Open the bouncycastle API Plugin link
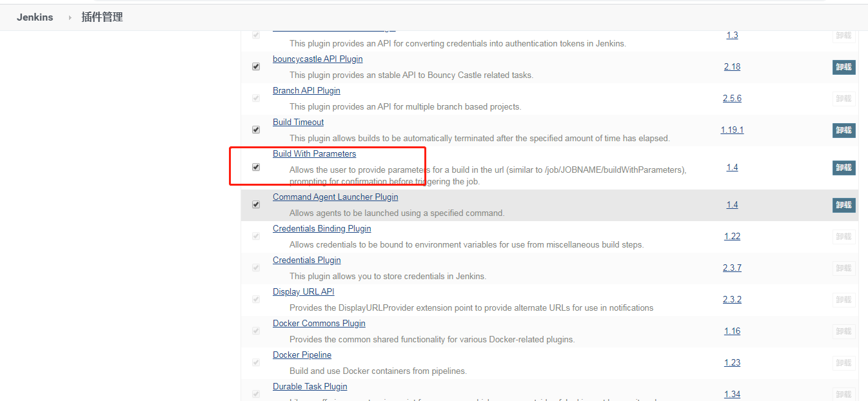This screenshot has width=868, height=401. point(317,59)
